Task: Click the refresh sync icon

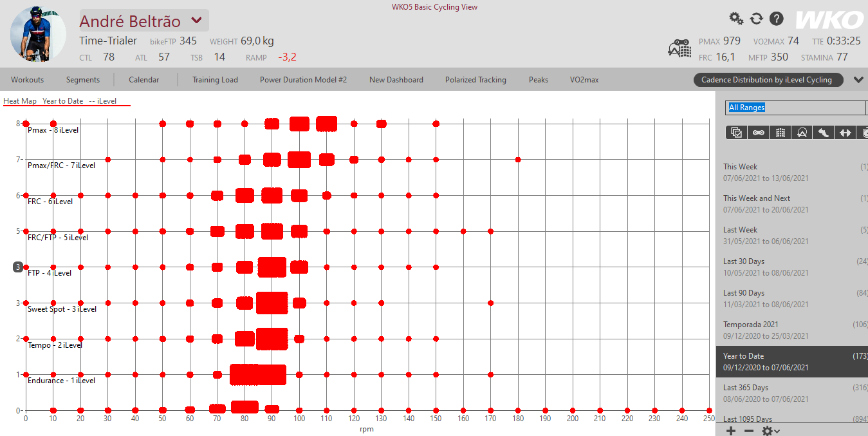Action: pyautogui.click(x=757, y=19)
